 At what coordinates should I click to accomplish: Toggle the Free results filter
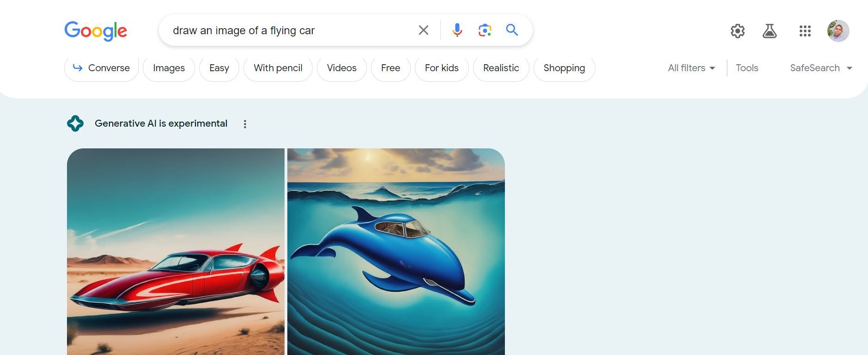coord(390,68)
